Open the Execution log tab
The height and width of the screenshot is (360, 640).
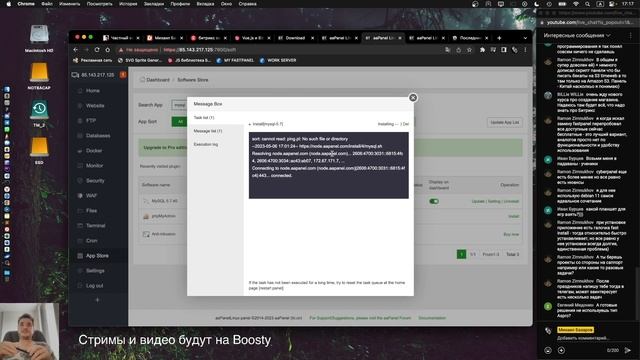206,144
